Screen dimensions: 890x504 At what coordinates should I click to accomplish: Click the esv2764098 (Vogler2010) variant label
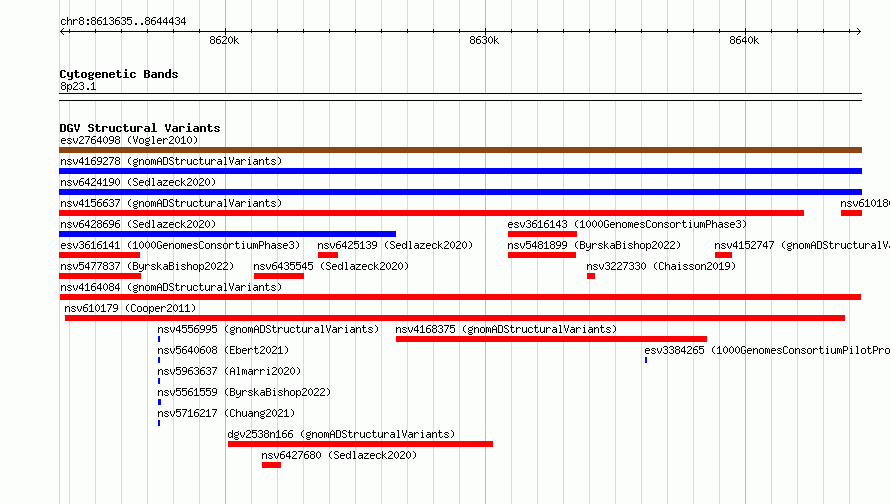(129, 140)
